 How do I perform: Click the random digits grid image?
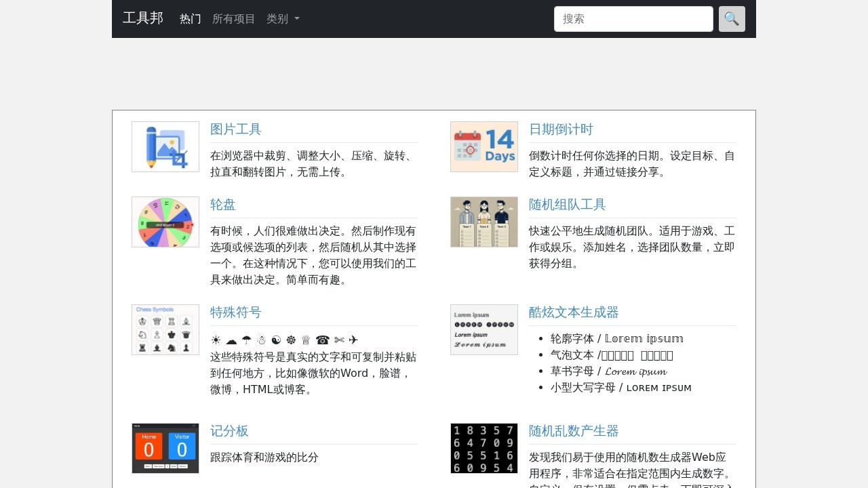pyautogui.click(x=484, y=448)
